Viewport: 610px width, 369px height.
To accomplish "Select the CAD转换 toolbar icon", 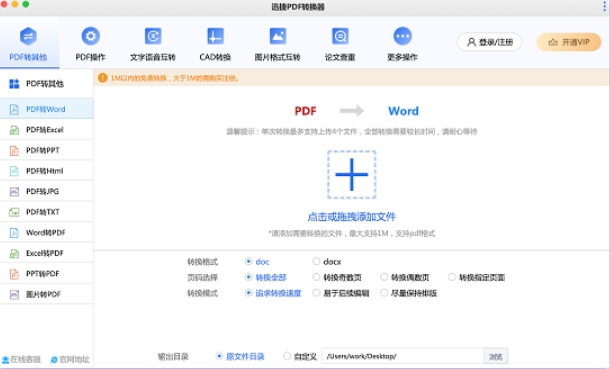I will [x=215, y=36].
